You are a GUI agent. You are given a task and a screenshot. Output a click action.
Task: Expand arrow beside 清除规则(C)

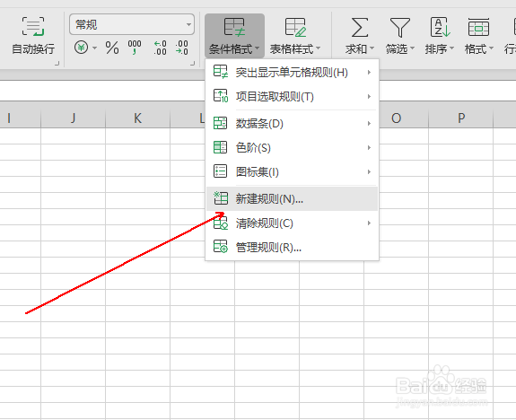[369, 223]
